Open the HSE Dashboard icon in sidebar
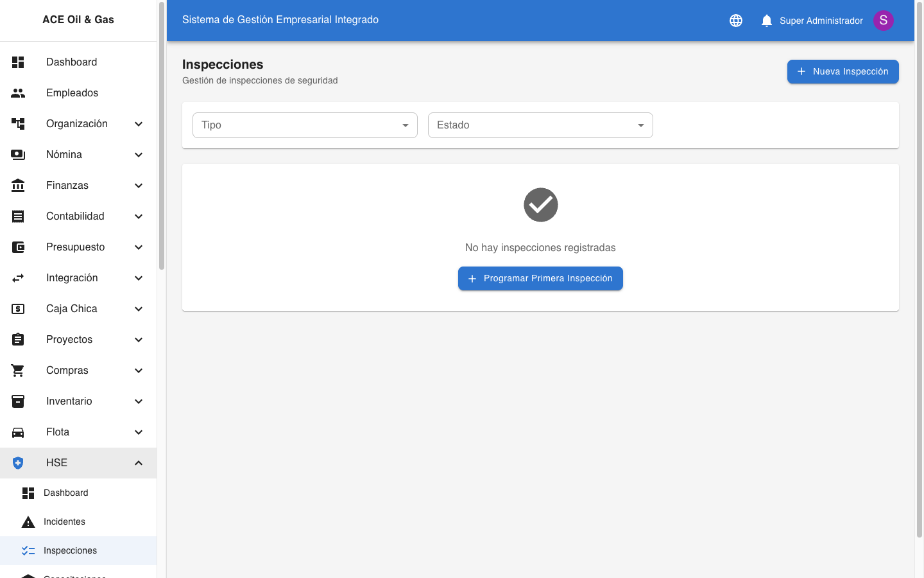 28,493
